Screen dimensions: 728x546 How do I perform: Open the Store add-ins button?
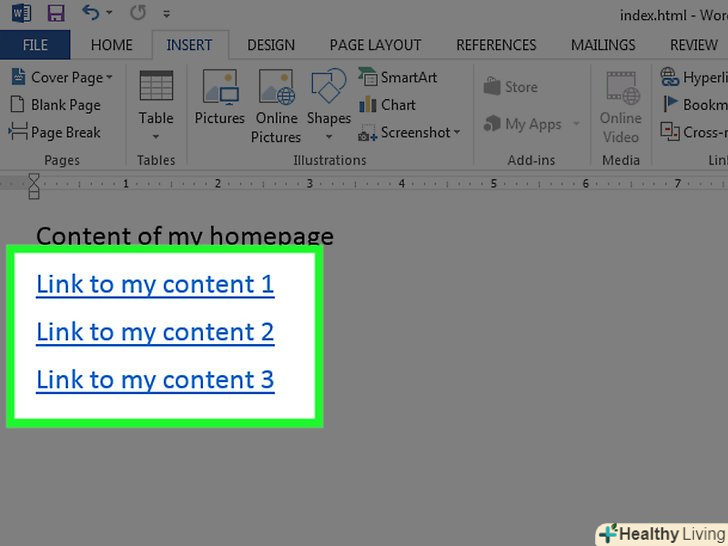pyautogui.click(x=511, y=87)
